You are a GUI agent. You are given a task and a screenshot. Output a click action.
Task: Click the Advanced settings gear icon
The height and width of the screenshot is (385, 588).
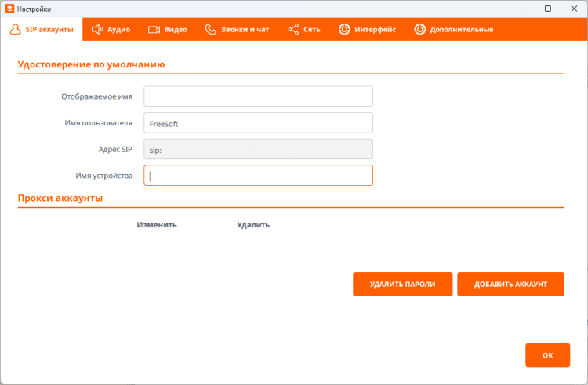(419, 30)
